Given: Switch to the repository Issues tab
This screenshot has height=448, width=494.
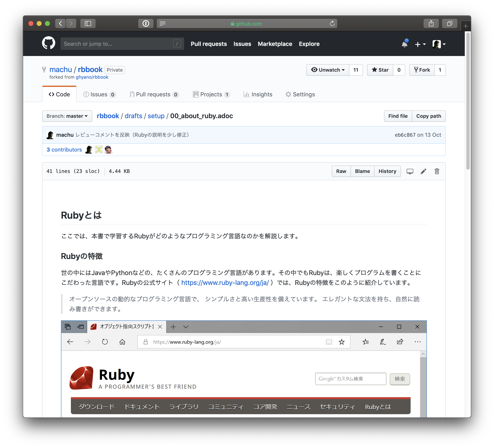Looking at the screenshot, I should tap(100, 94).
